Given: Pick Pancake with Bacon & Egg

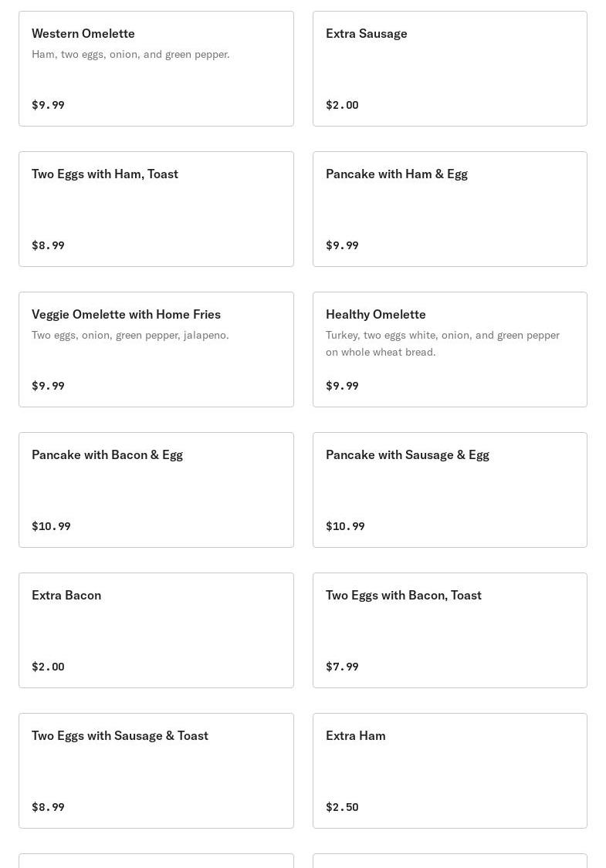Looking at the screenshot, I should [x=156, y=490].
